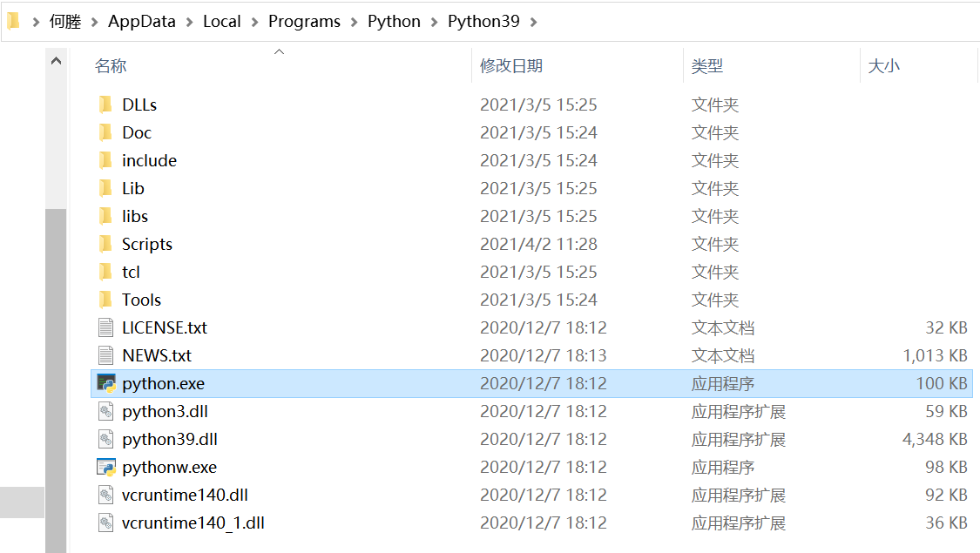Select the Doc folder icon
The width and height of the screenshot is (980, 553).
105,132
